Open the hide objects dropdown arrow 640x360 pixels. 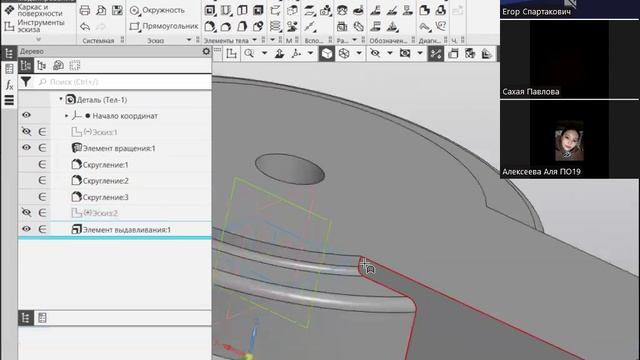[x=390, y=53]
